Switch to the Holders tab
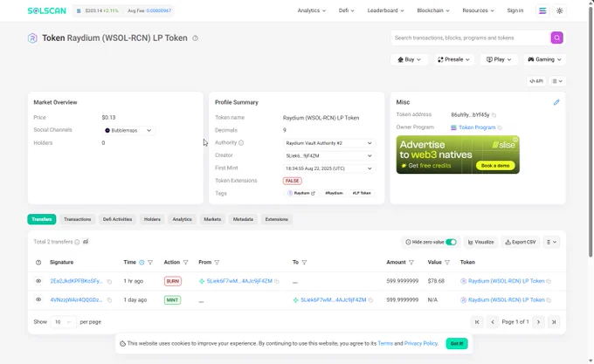Screen dimensions: 594x364 (x=152, y=219)
